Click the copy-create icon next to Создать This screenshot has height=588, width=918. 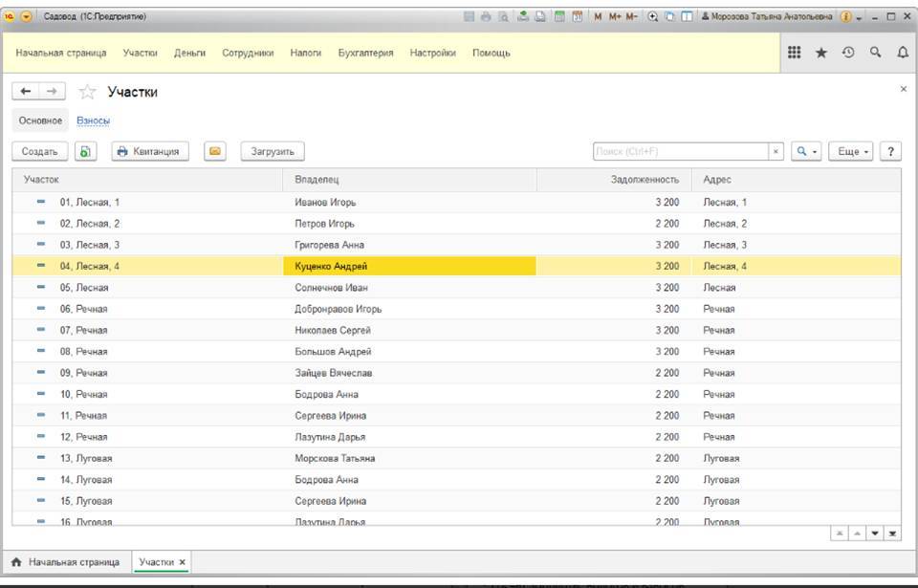click(85, 151)
